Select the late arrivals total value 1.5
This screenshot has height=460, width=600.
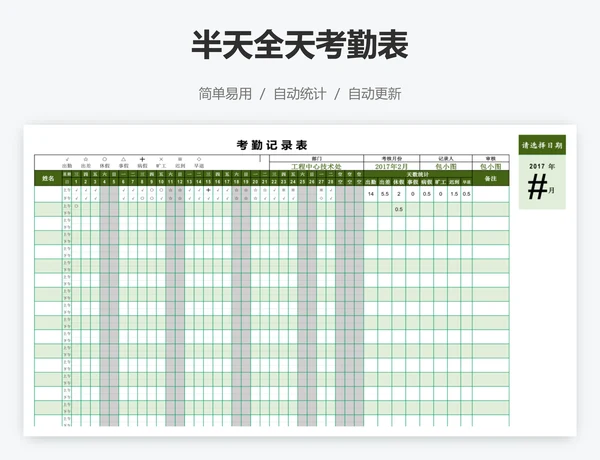click(454, 194)
